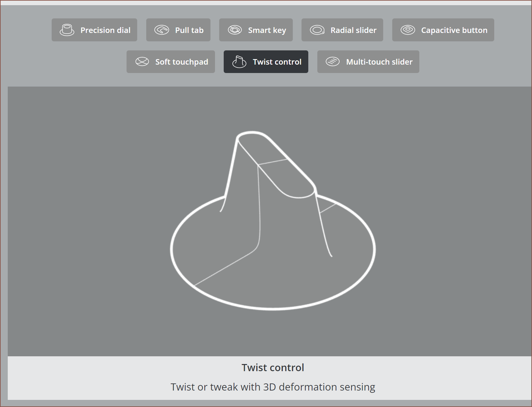Click the Precision dial cylinder icon
This screenshot has width=532, height=407.
pyautogui.click(x=67, y=30)
